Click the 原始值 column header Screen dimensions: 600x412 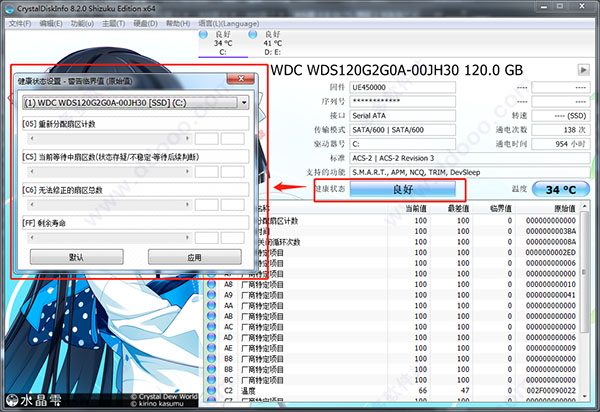pyautogui.click(x=547, y=208)
